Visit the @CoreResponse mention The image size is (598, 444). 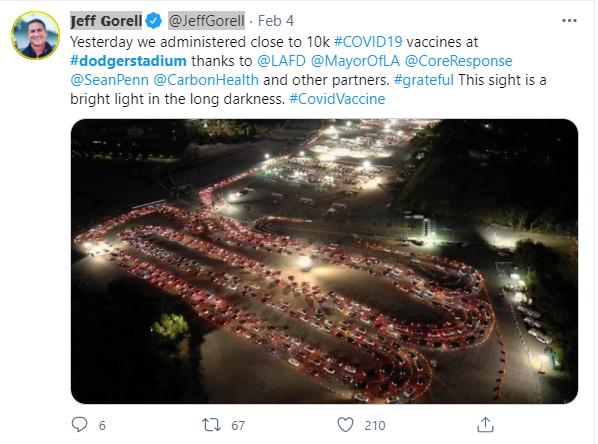(458, 61)
